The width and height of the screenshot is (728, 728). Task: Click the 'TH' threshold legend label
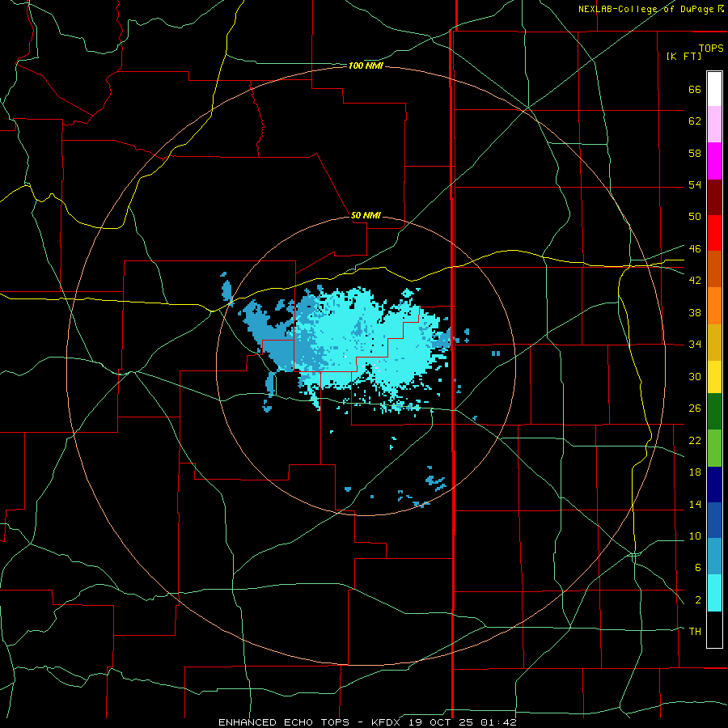[x=695, y=631]
